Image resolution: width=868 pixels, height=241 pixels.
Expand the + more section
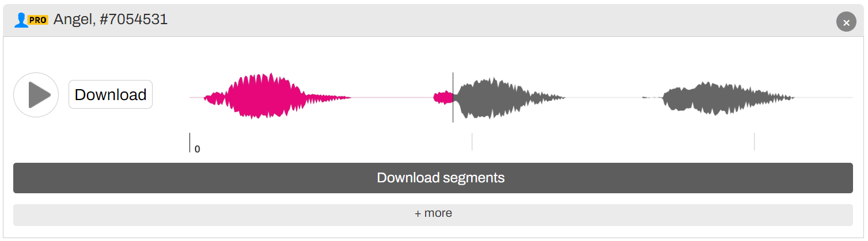(x=433, y=215)
